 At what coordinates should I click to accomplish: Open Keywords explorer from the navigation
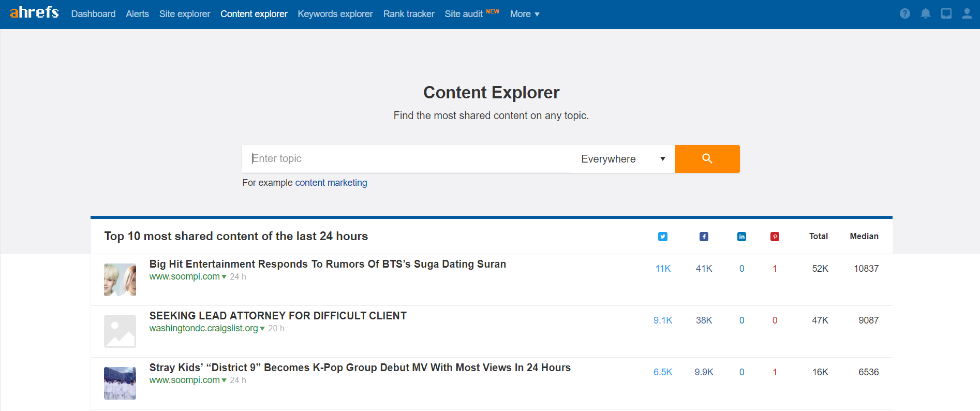tap(335, 14)
